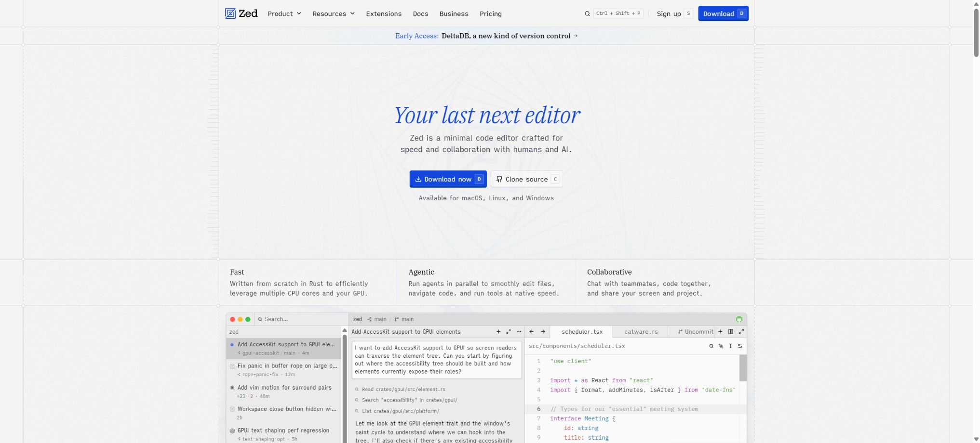Click the status icon of GPUI text shaping thread
Viewport: 980px width, 443px height.
coord(232,431)
